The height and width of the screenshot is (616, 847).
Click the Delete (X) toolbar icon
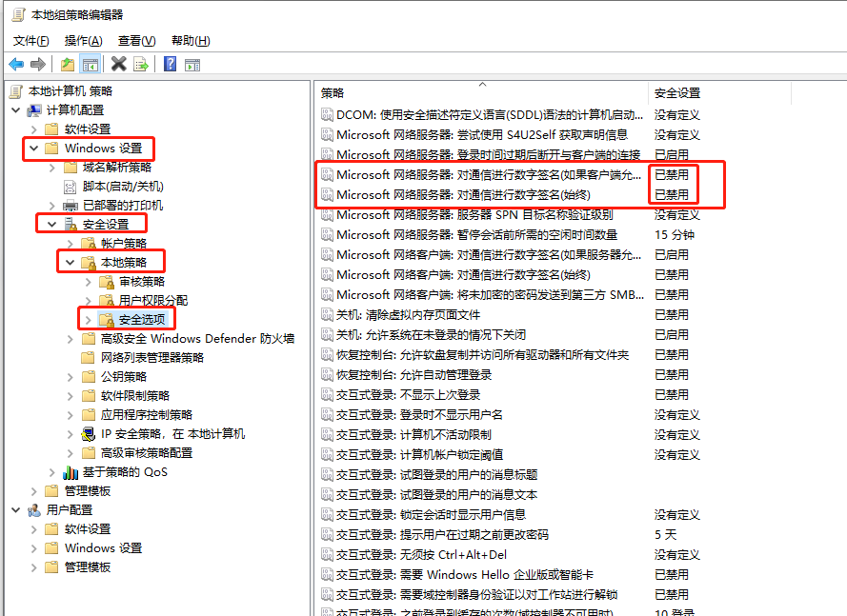[118, 64]
